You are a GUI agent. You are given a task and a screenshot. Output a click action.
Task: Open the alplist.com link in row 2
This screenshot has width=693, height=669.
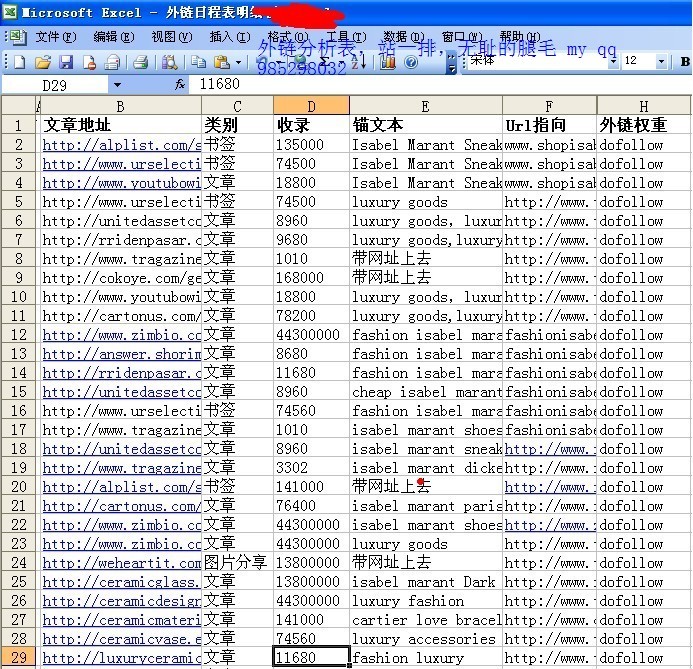pos(121,144)
